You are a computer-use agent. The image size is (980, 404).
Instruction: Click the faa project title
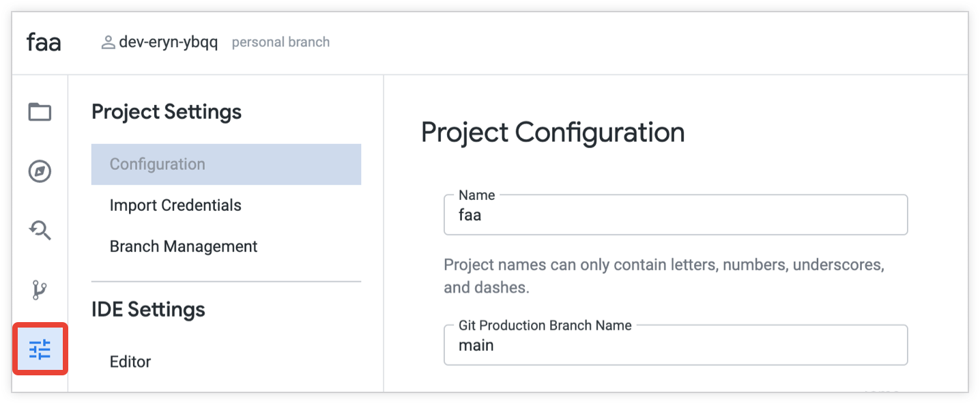coord(44,42)
